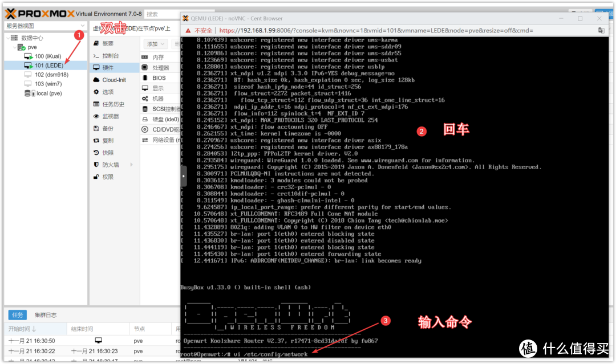Select the 处理器 processor hardware row

(x=160, y=68)
